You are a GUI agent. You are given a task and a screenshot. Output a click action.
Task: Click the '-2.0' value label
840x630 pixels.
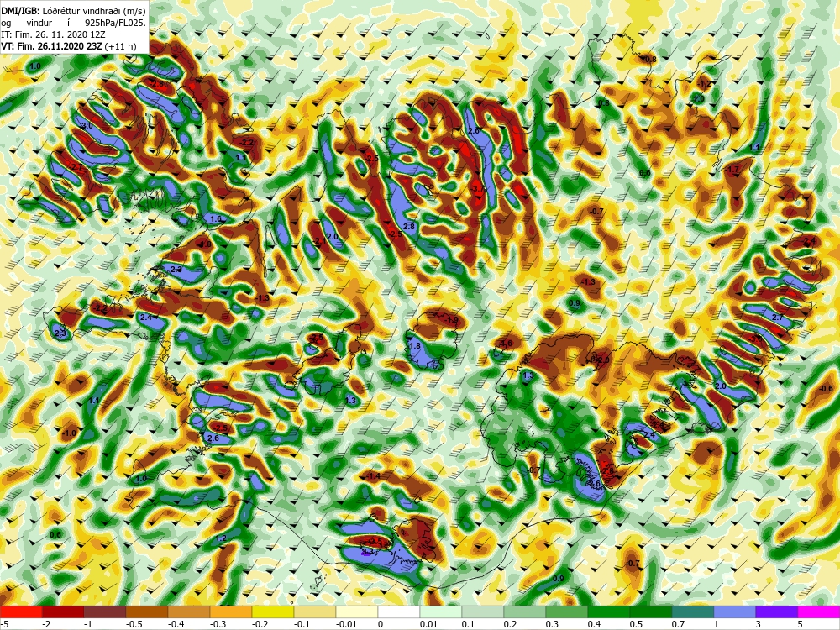coord(602,360)
